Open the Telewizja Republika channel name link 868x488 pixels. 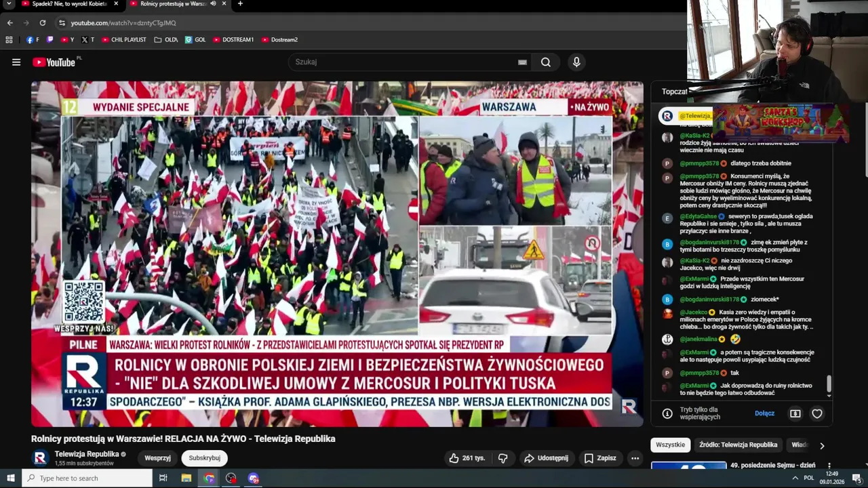click(x=86, y=454)
